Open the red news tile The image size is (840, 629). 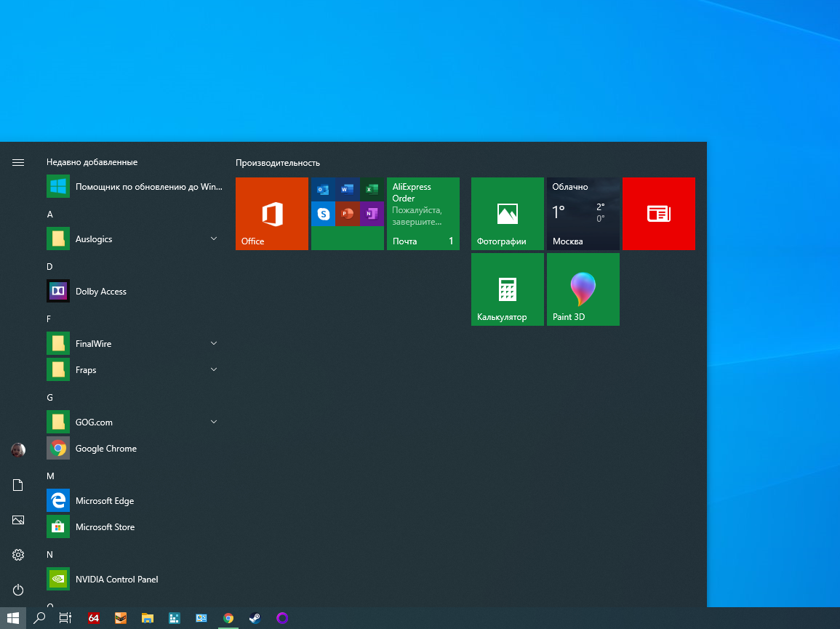(658, 213)
